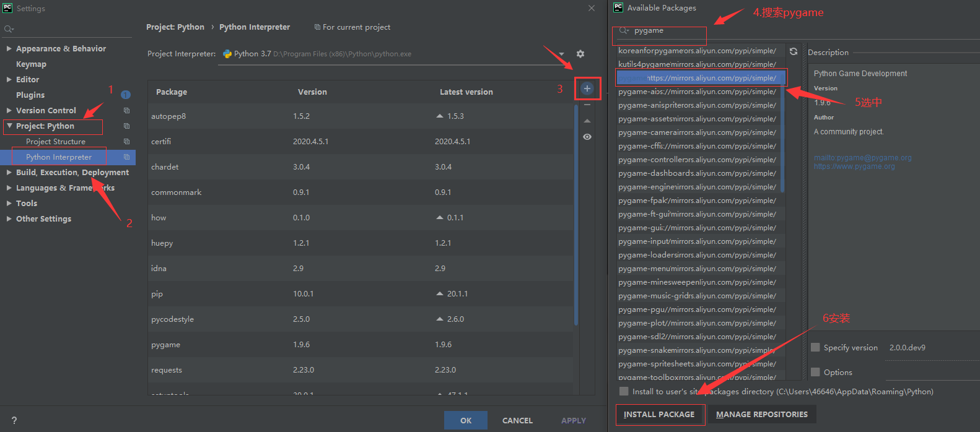Expand the Other Settings section
Screen dimensions: 980x432
9,218
